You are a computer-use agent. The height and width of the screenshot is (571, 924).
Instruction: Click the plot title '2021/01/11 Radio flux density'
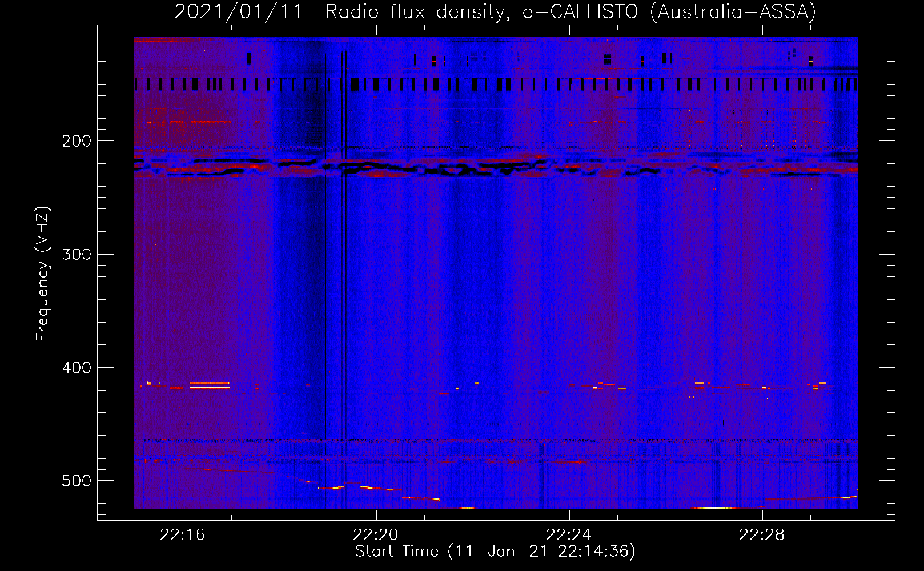pos(495,12)
